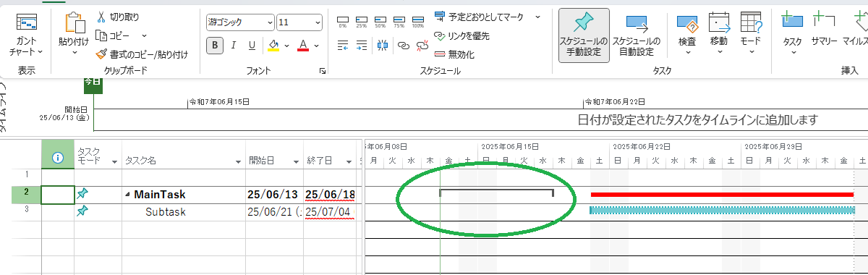Click Outdent task icon
868x275 pixels.
[344, 46]
